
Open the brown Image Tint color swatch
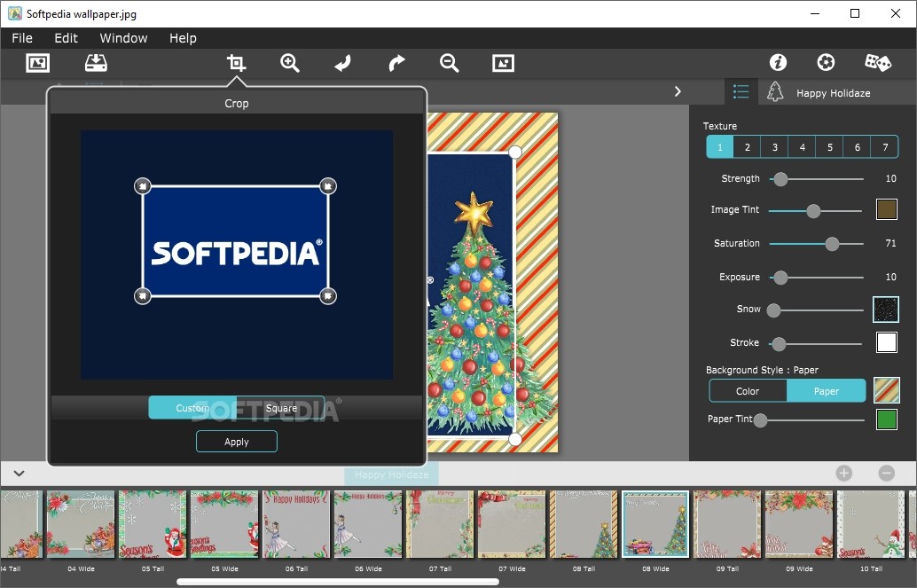pyautogui.click(x=887, y=209)
